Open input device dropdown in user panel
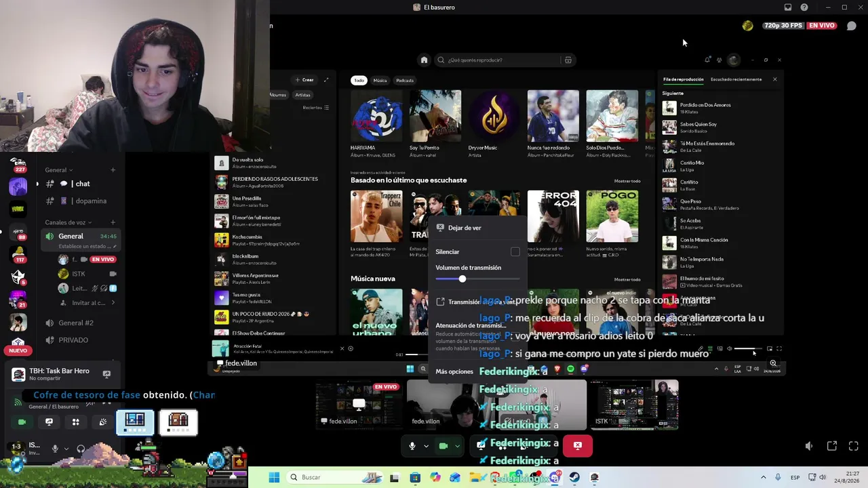Image resolution: width=868 pixels, height=488 pixels. [67, 448]
